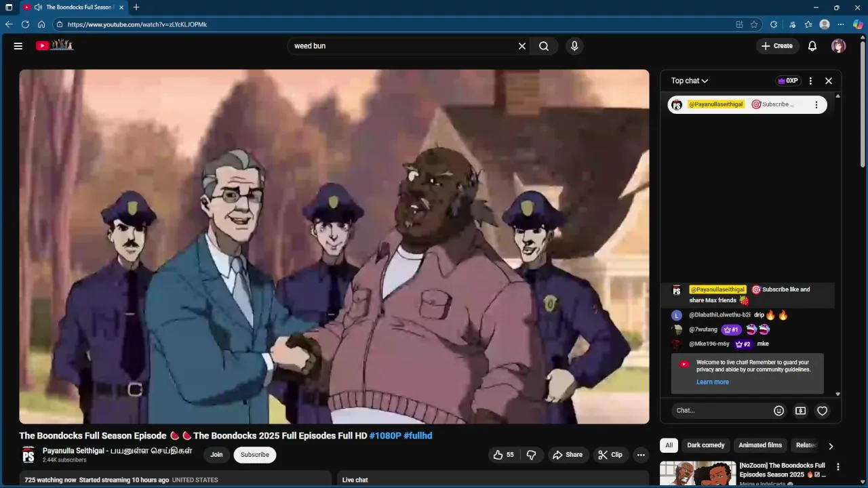Open the Payanulla Seithigal channel avatar
The height and width of the screenshot is (488, 868).
(x=28, y=455)
